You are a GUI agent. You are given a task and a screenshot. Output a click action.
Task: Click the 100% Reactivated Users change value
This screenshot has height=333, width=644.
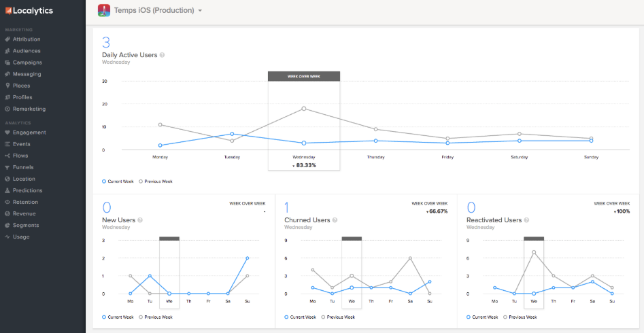tap(622, 211)
